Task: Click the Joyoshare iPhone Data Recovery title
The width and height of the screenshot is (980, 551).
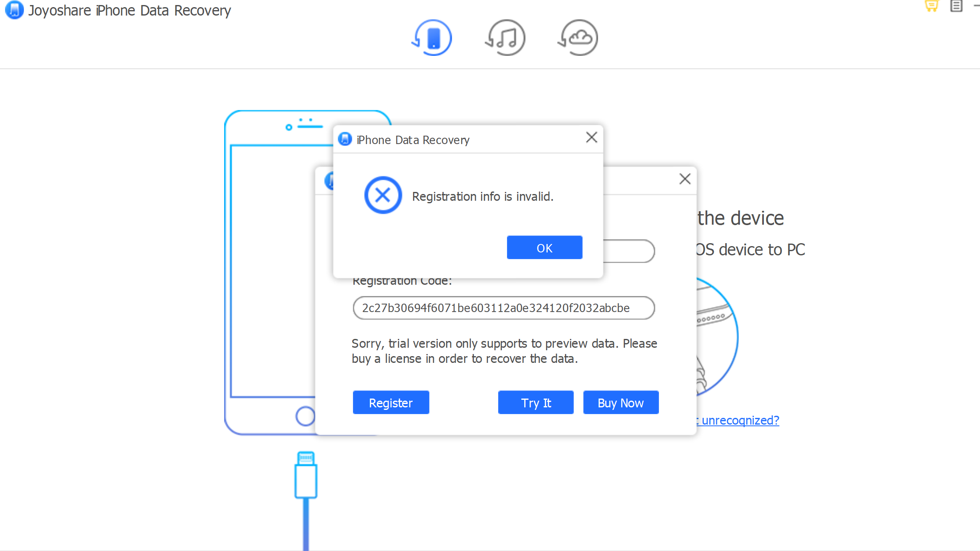Action: [129, 10]
